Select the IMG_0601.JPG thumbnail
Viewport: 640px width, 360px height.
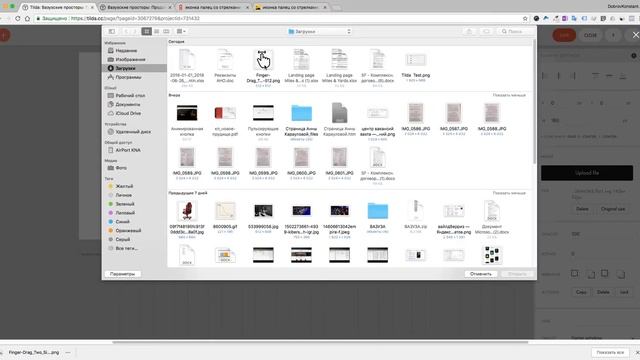coord(340,158)
